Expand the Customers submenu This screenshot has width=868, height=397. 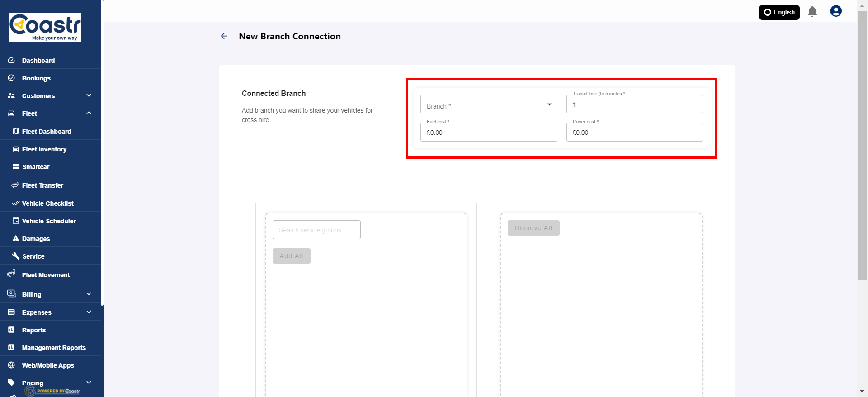(x=89, y=95)
